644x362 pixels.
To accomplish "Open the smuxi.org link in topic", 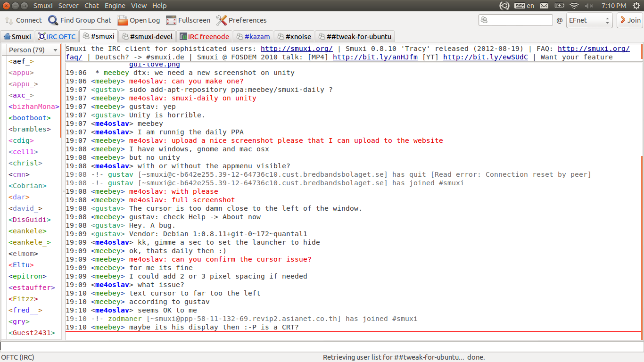I will point(297,49).
